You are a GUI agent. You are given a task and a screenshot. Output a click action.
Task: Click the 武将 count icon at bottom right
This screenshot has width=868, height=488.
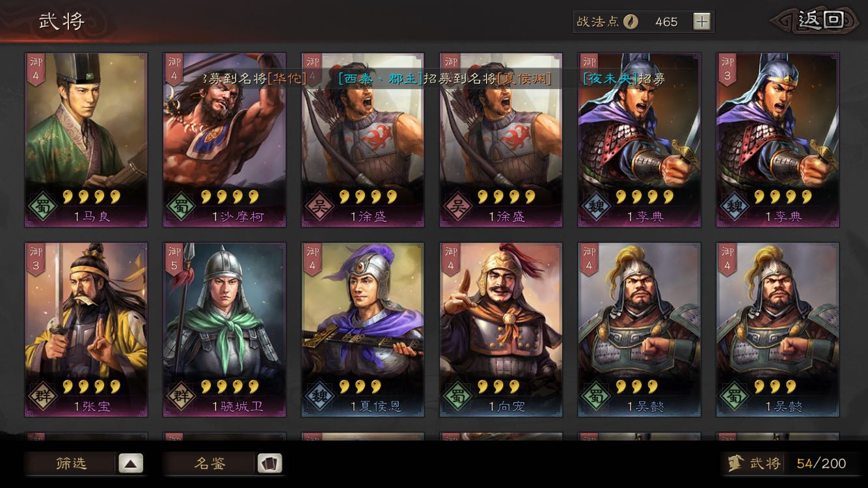click(x=735, y=463)
